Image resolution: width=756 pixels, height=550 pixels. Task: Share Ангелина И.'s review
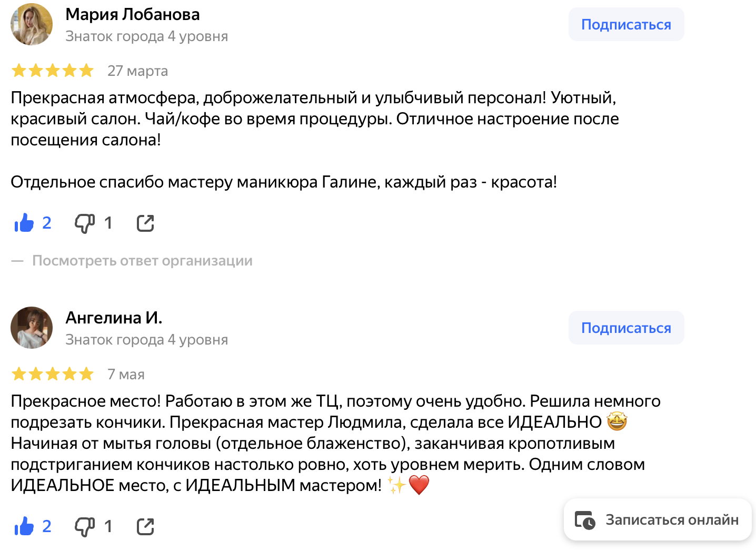coord(145,526)
